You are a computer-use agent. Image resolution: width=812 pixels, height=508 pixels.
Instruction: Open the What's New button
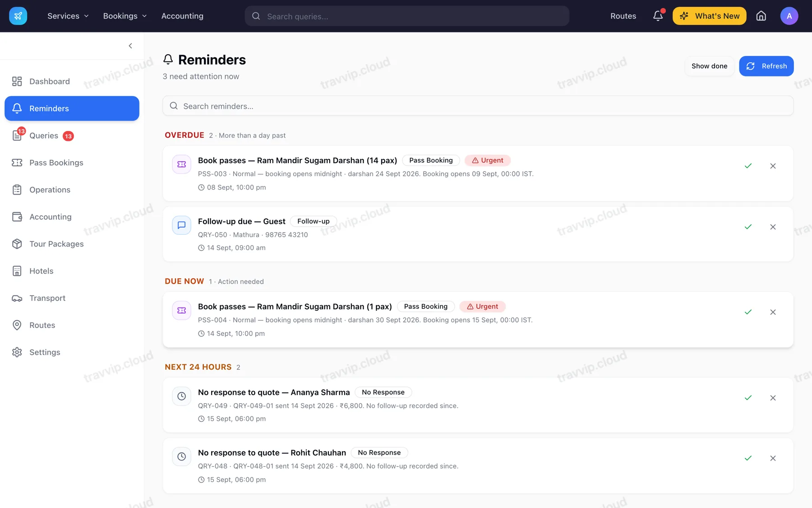(x=709, y=16)
